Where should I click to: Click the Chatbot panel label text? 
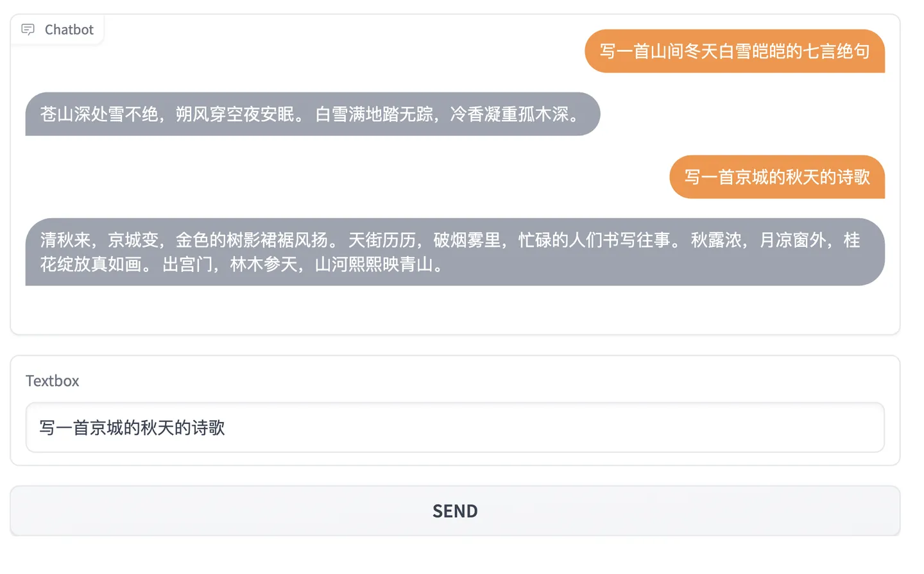tap(69, 30)
